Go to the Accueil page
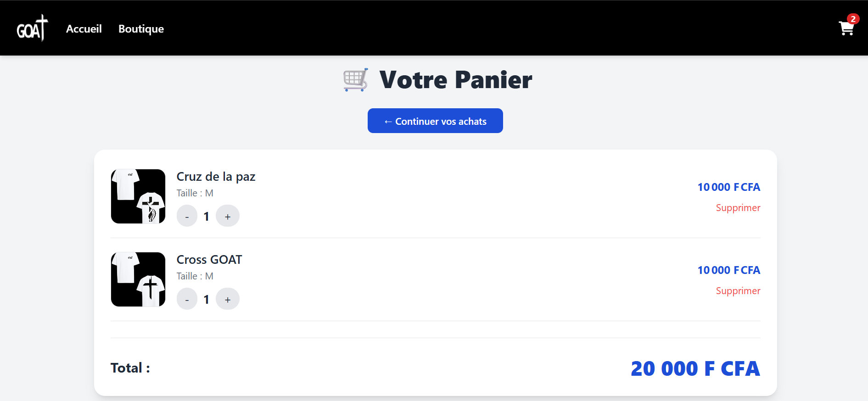Screen dimensions: 868x401 84,29
